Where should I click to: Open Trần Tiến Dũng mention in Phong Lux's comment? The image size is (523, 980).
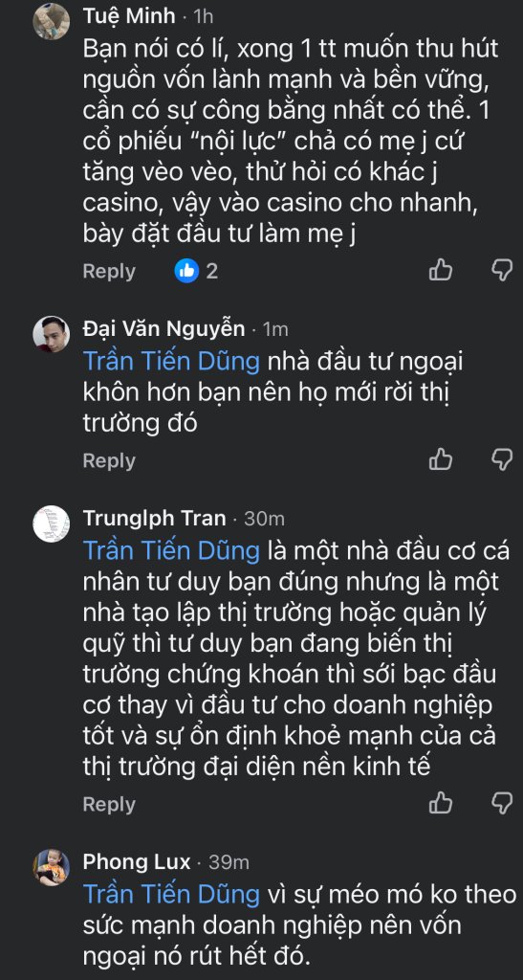pos(172,894)
